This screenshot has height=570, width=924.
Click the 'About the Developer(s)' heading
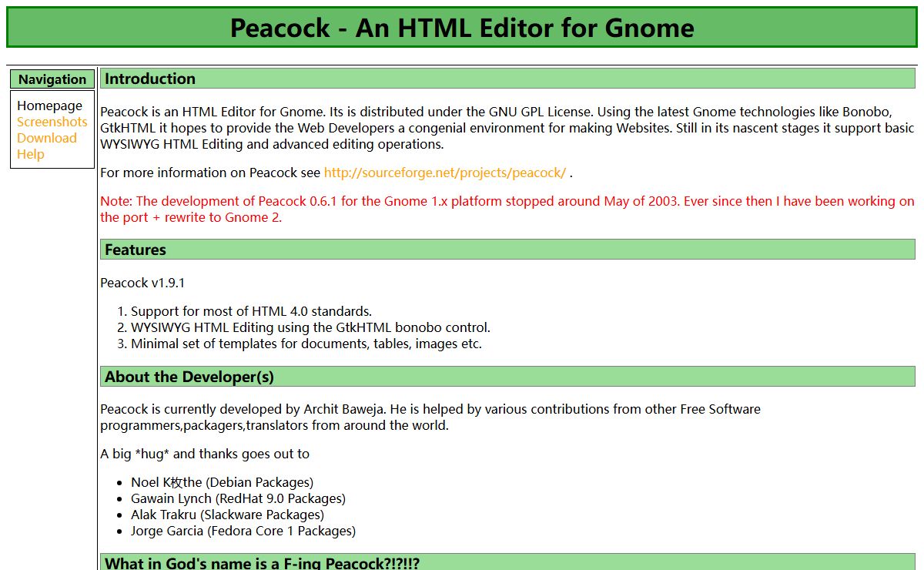[507, 377]
